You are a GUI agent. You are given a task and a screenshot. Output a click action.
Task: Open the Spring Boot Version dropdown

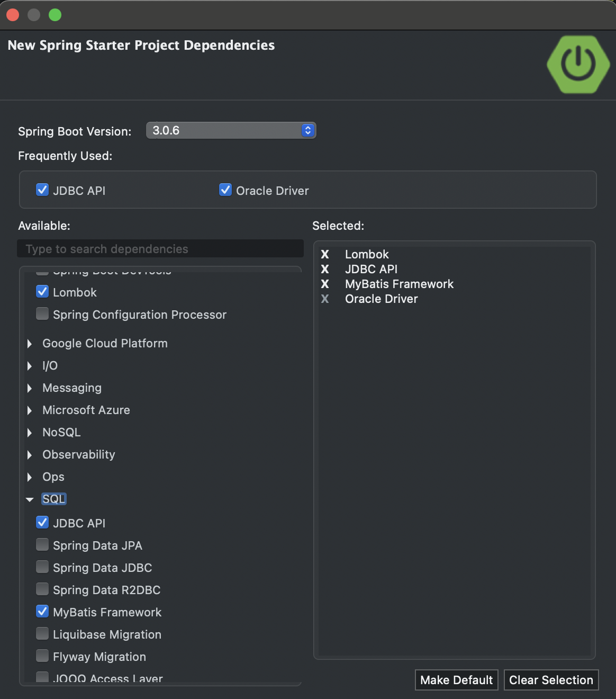click(231, 130)
